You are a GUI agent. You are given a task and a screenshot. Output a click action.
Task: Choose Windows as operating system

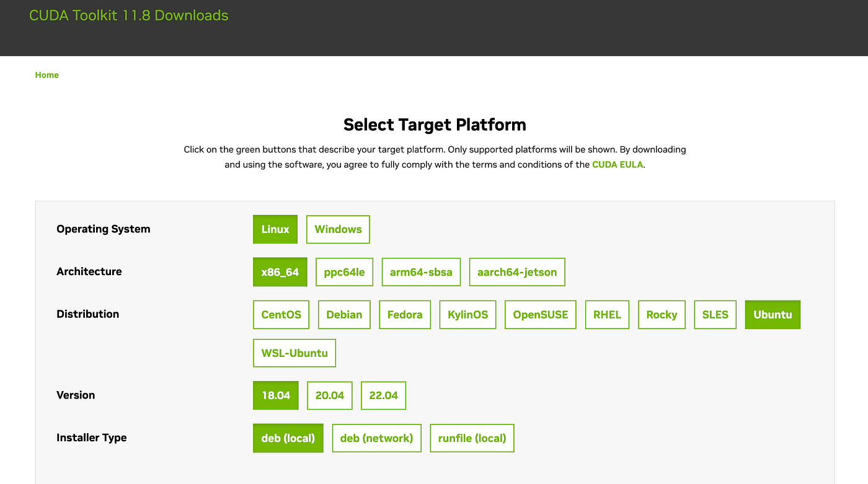point(338,229)
